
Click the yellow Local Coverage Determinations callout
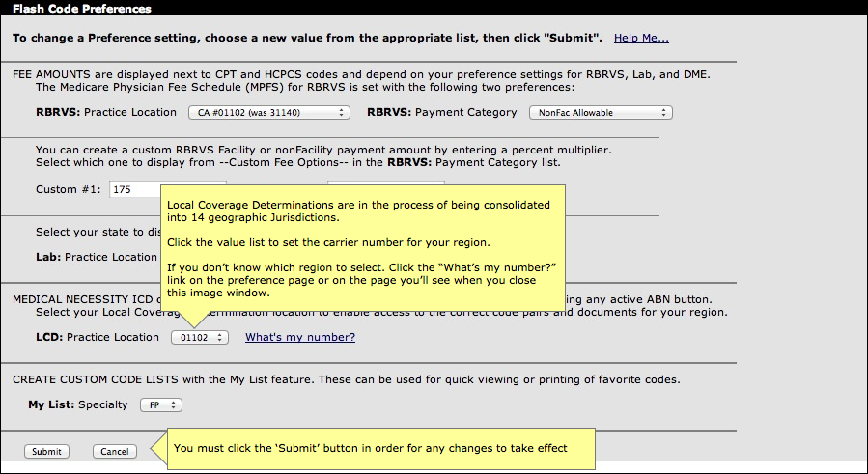point(363,248)
